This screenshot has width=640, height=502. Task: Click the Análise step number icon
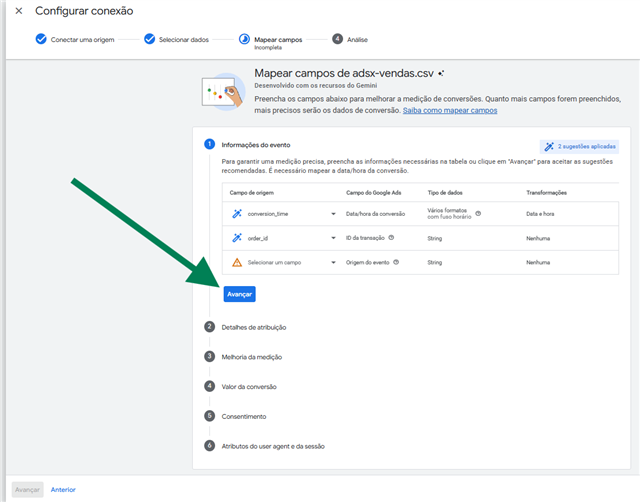[338, 39]
